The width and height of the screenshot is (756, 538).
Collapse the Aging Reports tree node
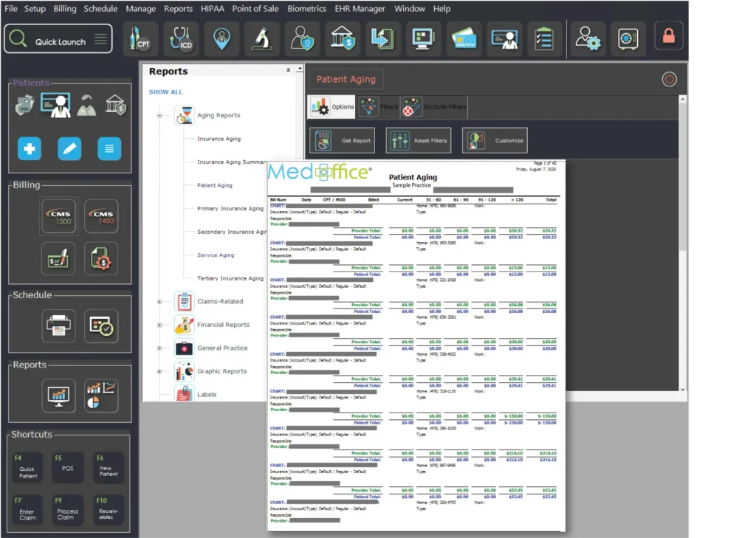tap(159, 116)
